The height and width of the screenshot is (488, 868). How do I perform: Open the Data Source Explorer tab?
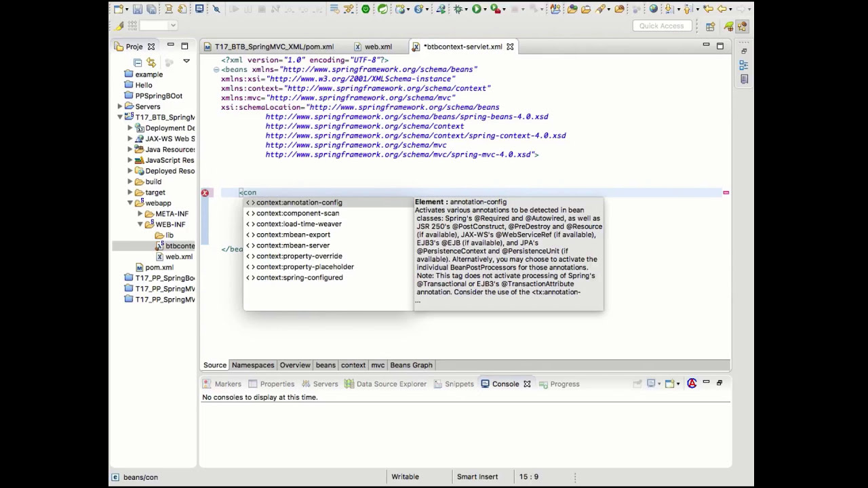pyautogui.click(x=385, y=384)
